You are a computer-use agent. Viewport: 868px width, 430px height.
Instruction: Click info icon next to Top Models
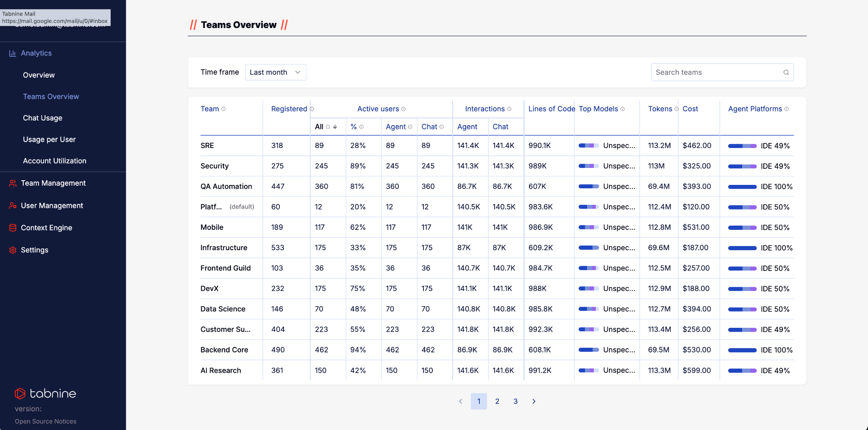click(x=623, y=109)
